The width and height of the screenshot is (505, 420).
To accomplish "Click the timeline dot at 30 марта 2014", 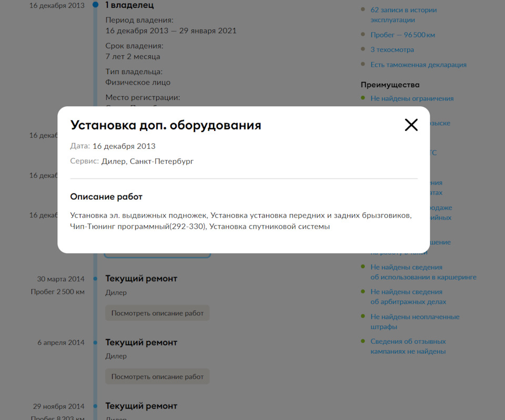I will click(95, 279).
